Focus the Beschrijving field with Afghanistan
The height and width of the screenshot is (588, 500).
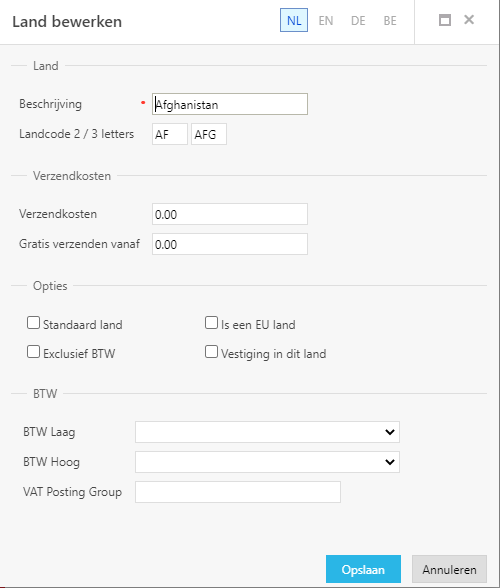[230, 104]
